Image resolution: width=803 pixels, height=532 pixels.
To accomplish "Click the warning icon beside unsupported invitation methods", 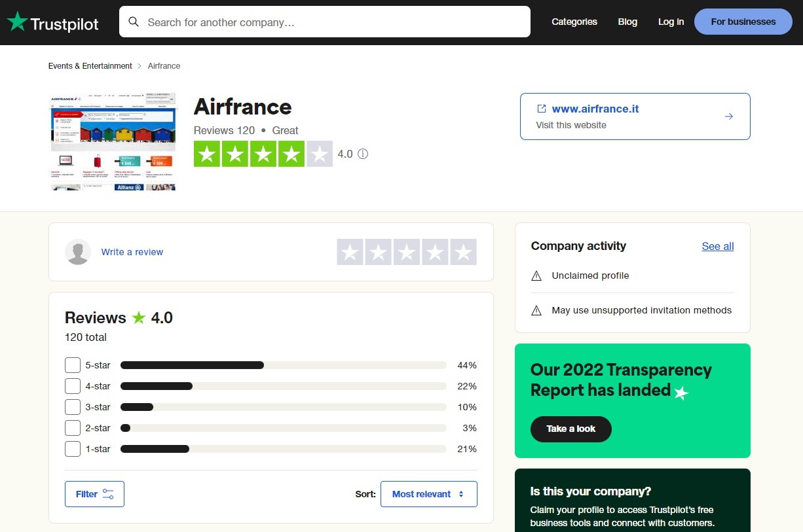I will point(536,310).
